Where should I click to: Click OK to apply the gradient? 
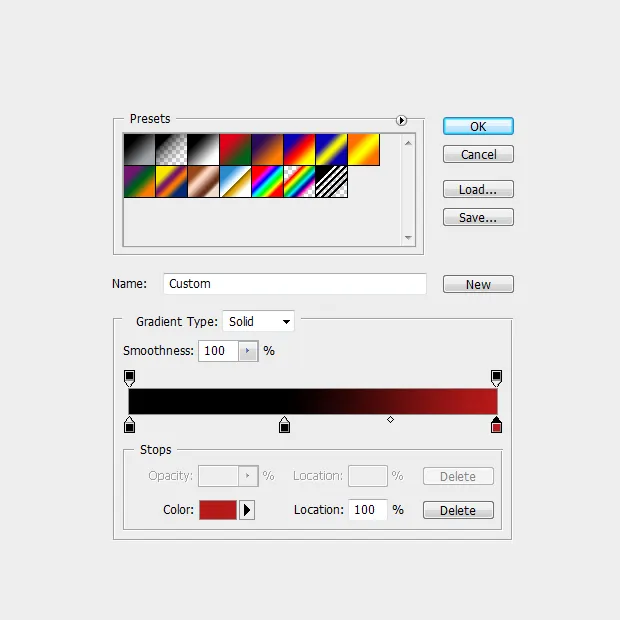pyautogui.click(x=478, y=127)
